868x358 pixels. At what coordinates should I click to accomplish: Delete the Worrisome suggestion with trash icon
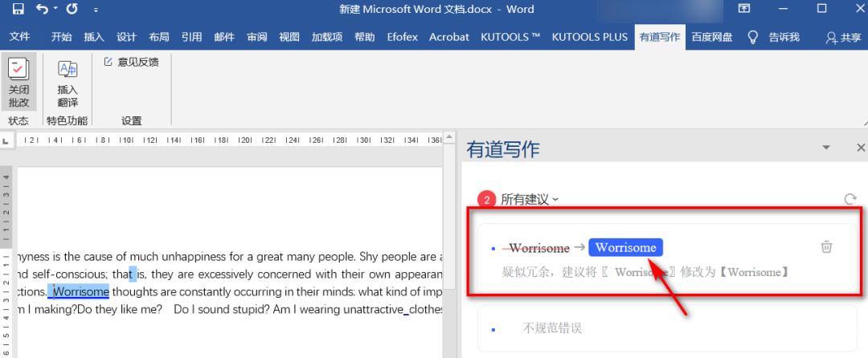pos(826,247)
